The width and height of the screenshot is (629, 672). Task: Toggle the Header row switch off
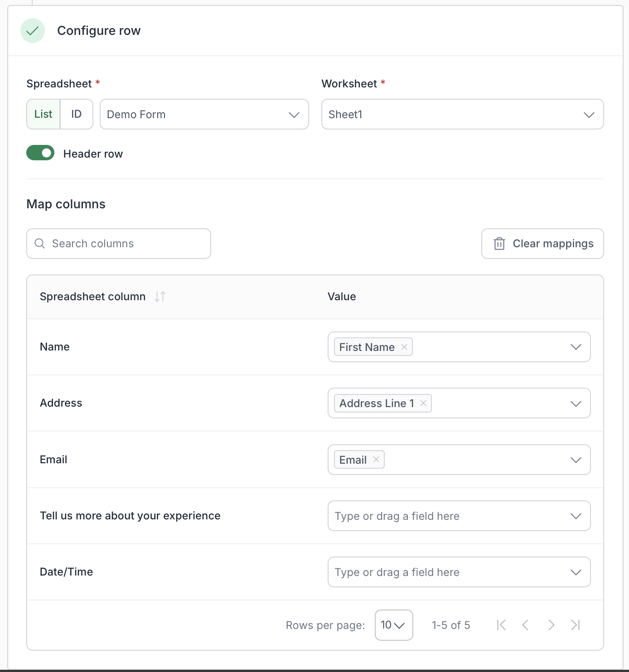click(40, 153)
